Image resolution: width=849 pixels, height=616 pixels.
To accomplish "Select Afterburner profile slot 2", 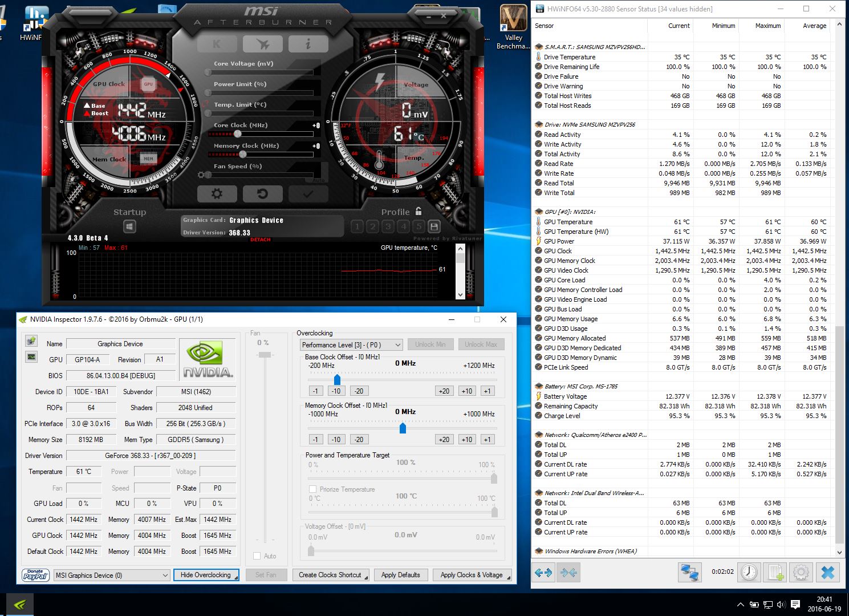I will (372, 226).
